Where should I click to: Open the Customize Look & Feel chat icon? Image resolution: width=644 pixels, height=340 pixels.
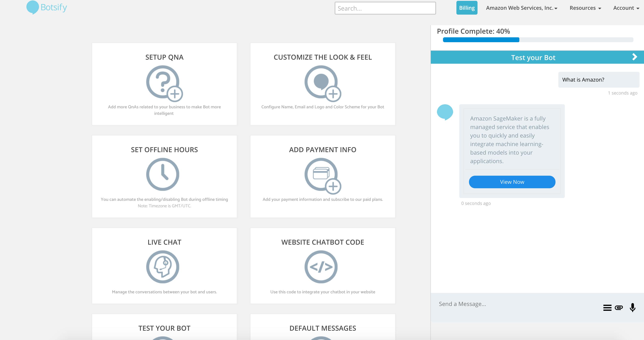323,83
